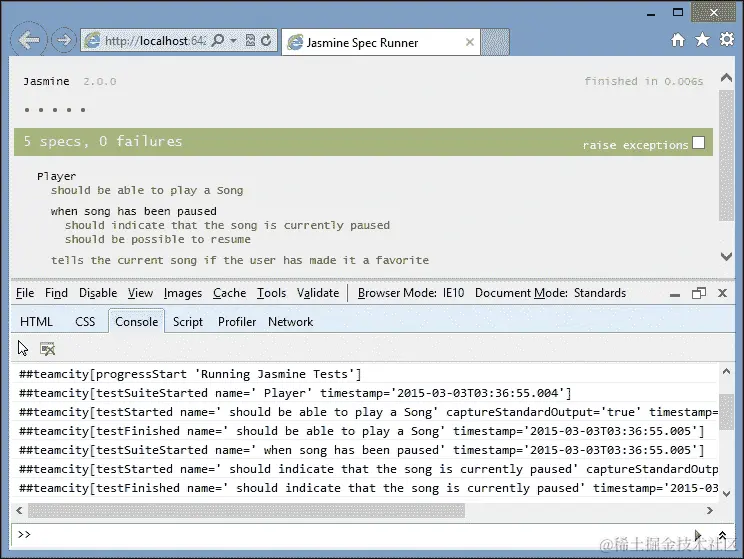This screenshot has height=559, width=744.
Task: Close the developer tools pane
Action: 722,293
